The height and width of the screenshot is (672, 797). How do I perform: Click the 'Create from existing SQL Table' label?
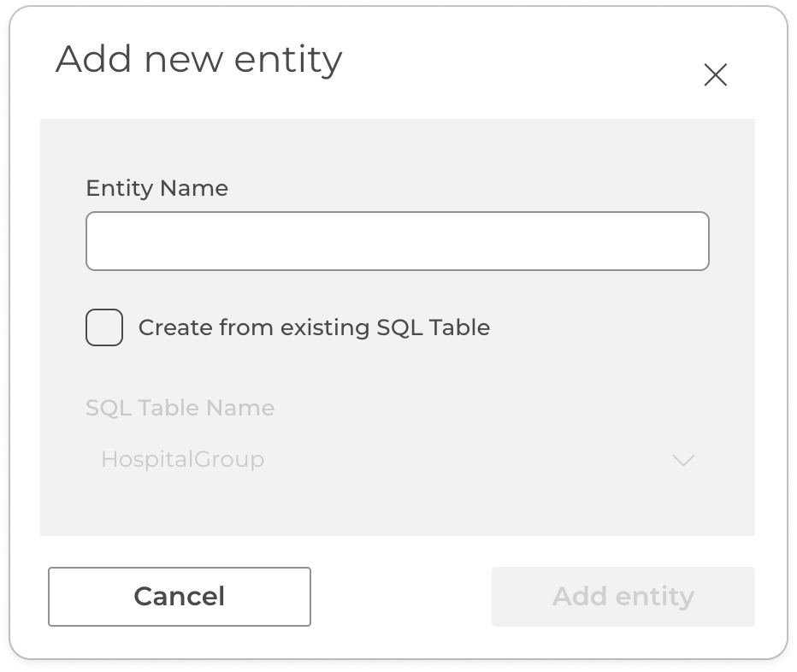point(314,327)
